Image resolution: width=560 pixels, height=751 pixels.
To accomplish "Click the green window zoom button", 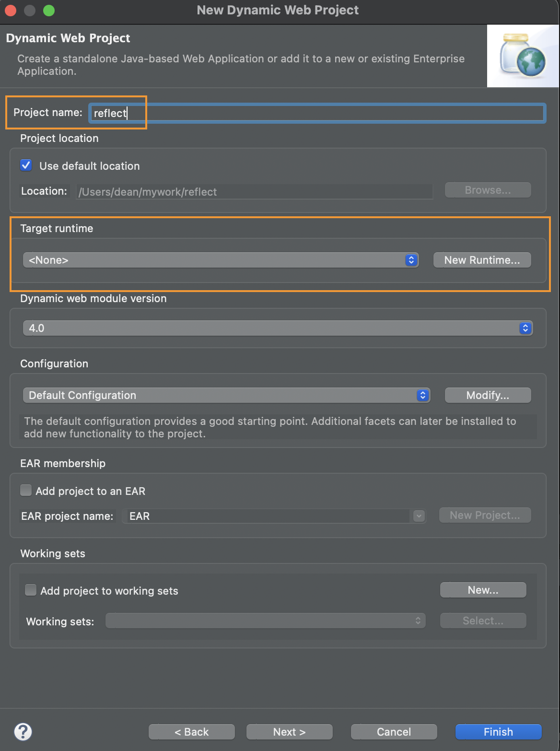I will point(49,10).
